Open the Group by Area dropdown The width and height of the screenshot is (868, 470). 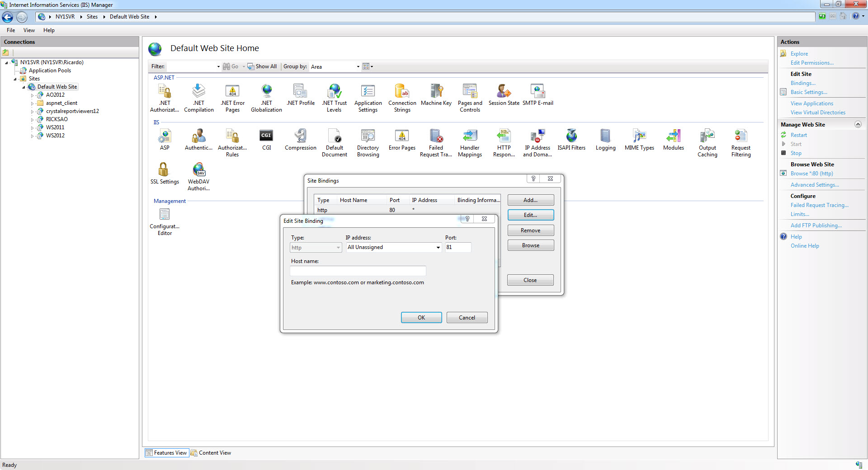(357, 66)
